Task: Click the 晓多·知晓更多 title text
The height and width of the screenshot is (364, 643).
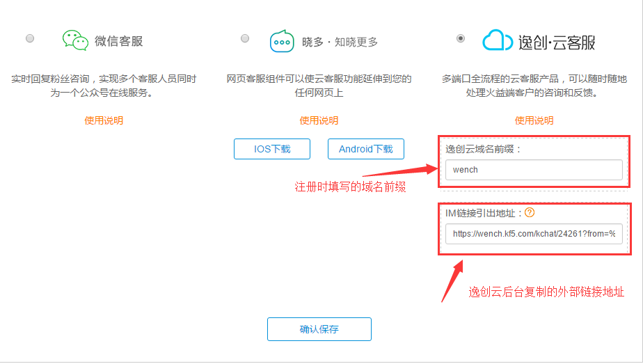Action: tap(340, 42)
